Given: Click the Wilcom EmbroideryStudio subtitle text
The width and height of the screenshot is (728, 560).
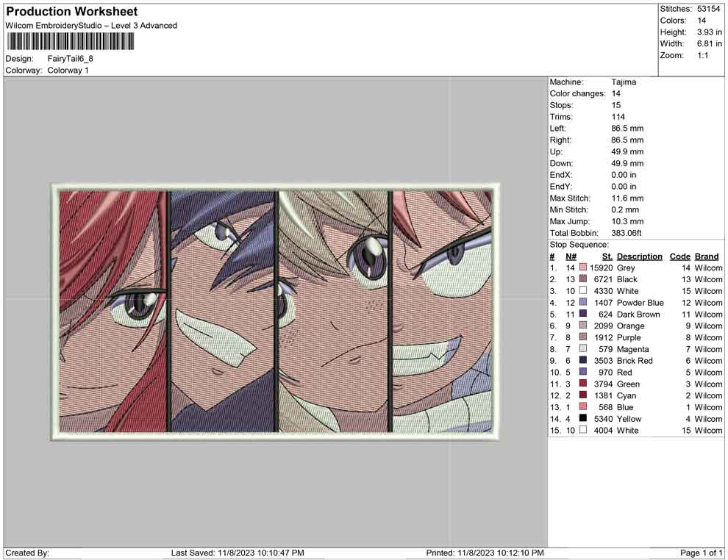Looking at the screenshot, I should coord(91,26).
